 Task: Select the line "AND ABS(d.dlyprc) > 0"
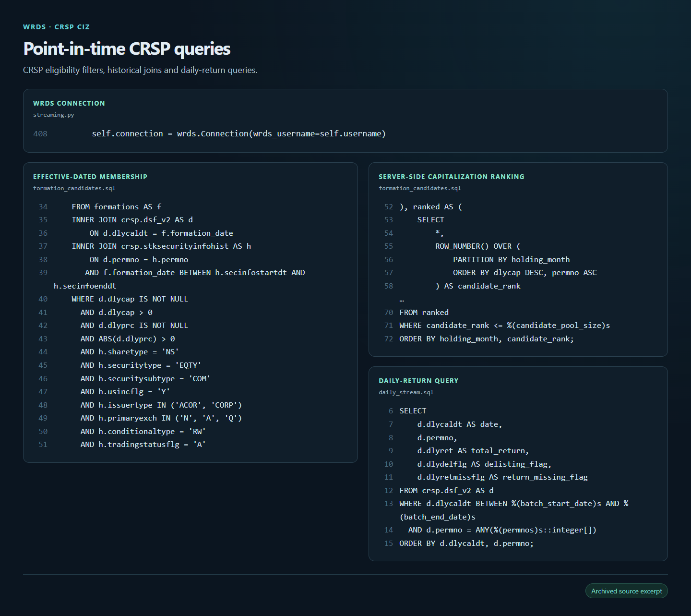(x=128, y=338)
